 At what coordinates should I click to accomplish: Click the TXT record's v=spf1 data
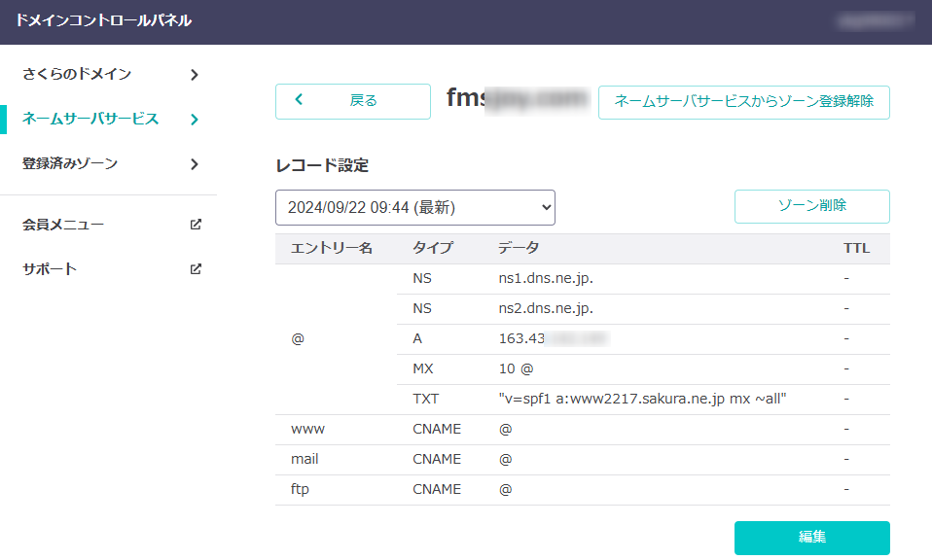click(x=642, y=399)
